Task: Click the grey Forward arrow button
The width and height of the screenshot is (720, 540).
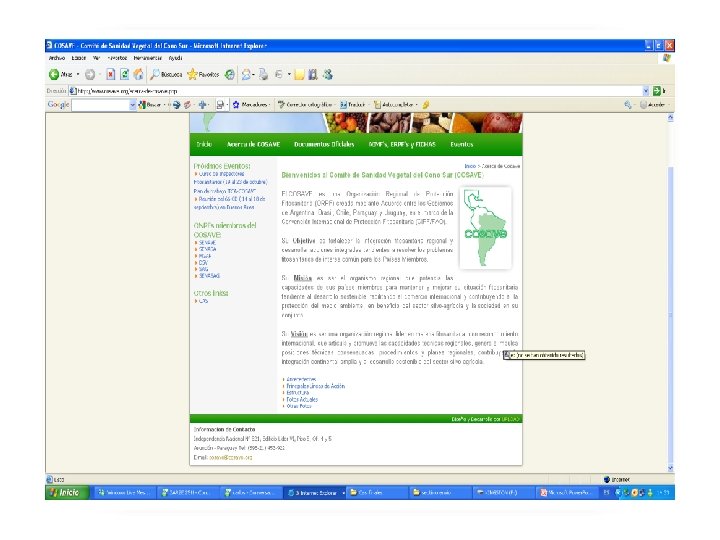Action: click(90, 74)
